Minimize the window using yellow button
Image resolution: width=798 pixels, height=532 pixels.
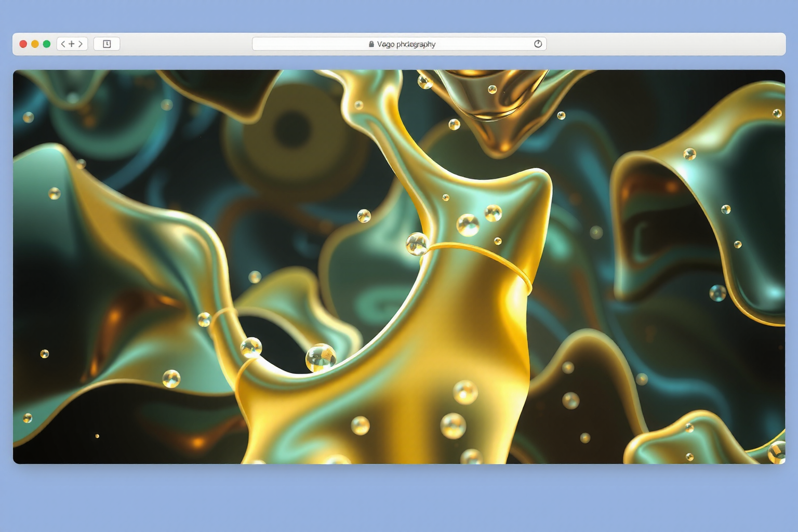coord(35,44)
